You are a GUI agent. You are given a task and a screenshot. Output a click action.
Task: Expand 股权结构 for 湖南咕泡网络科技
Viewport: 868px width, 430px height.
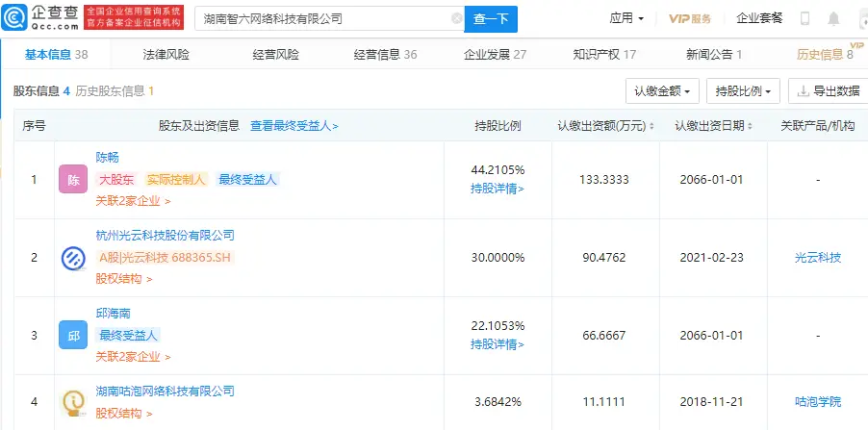123,414
